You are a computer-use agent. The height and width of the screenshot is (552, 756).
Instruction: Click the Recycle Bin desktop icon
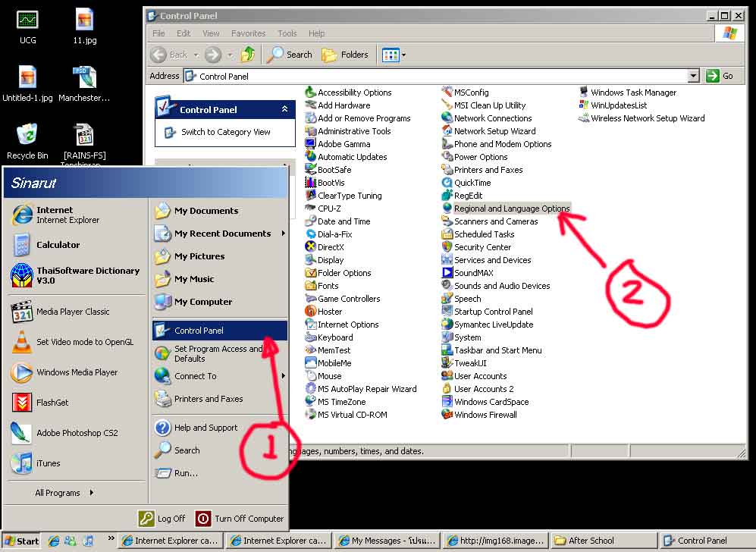tap(27, 142)
